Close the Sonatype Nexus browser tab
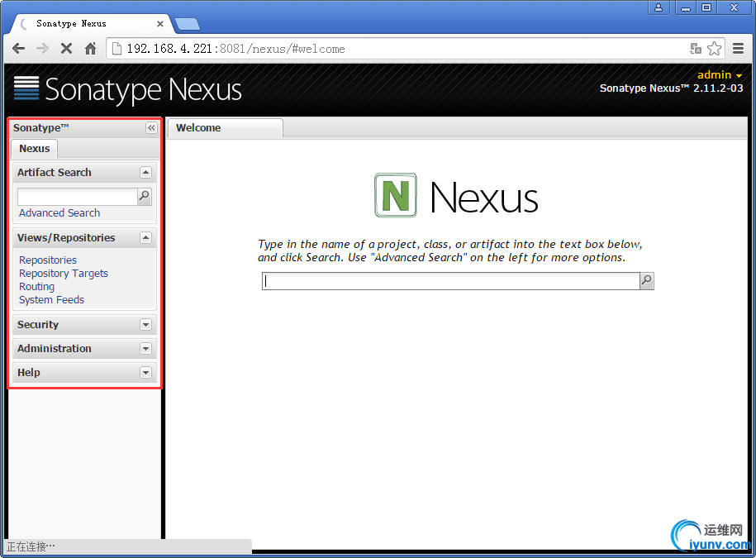 (x=160, y=24)
